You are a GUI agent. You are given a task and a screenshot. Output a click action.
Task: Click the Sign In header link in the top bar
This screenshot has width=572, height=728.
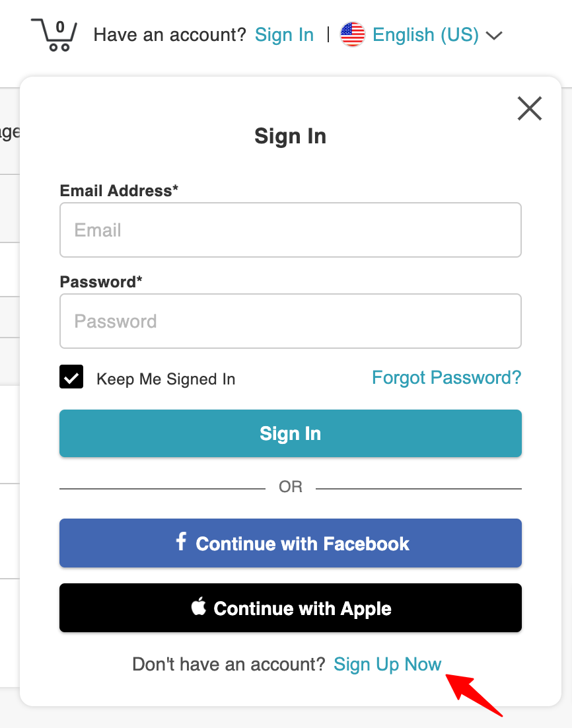(x=284, y=34)
